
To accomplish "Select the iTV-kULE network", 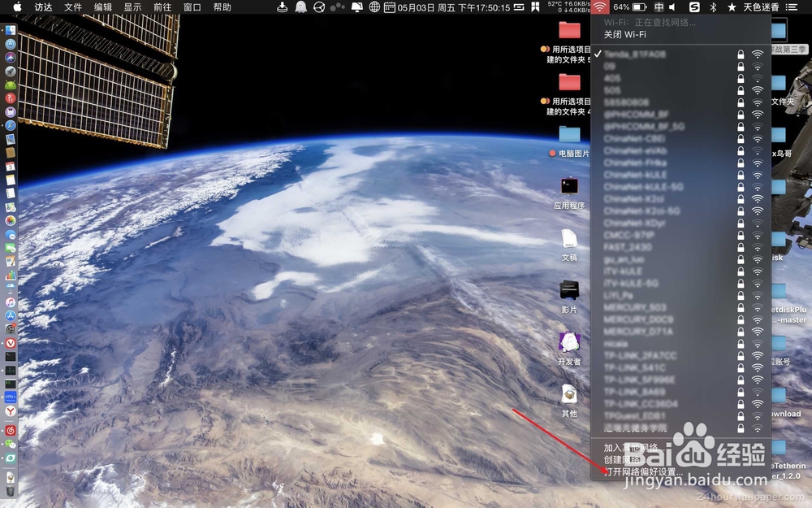I will click(680, 271).
